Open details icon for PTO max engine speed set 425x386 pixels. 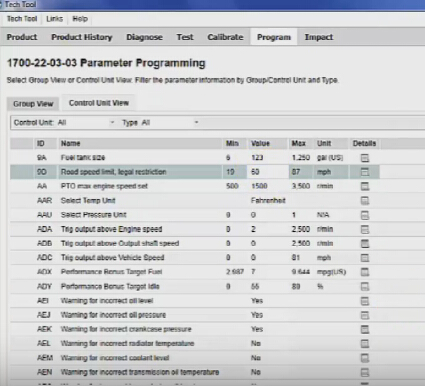[x=365, y=186]
